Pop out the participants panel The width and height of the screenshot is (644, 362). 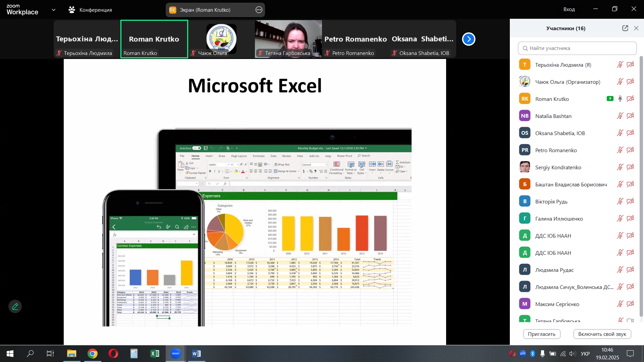pos(625,28)
